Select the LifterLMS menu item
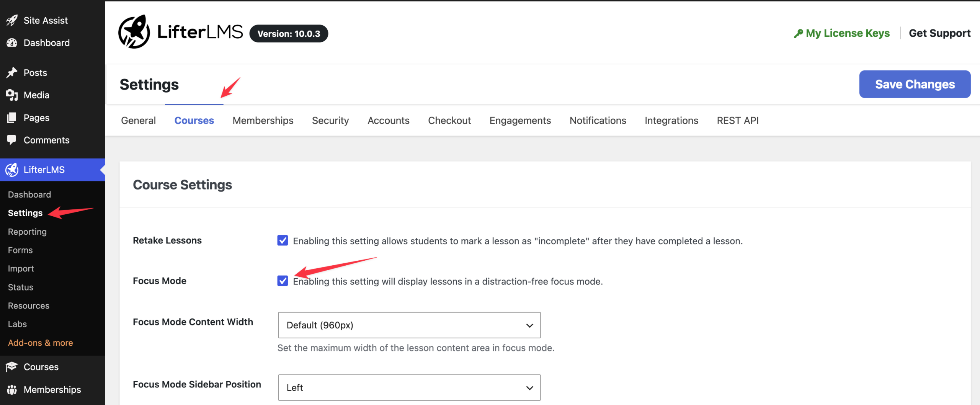This screenshot has height=405, width=980. (x=52, y=170)
